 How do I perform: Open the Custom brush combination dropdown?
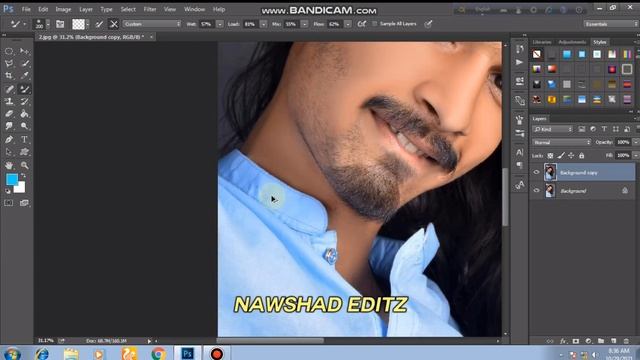coord(152,24)
